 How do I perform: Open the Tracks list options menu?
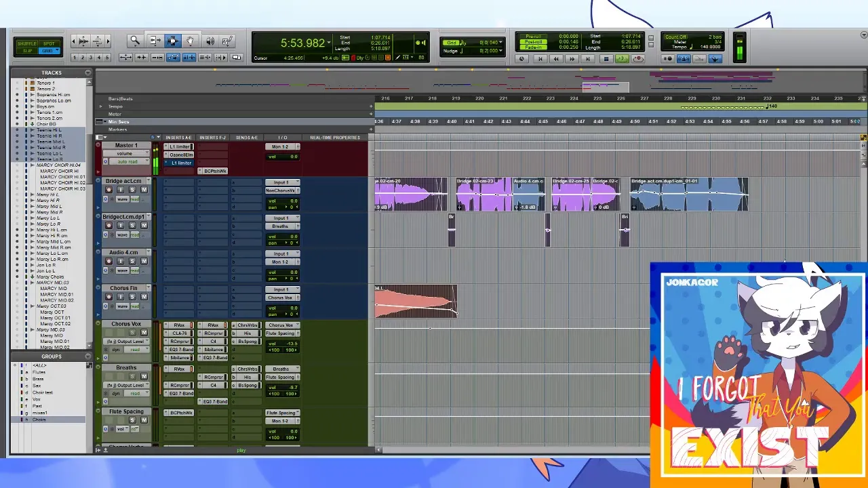coord(88,73)
